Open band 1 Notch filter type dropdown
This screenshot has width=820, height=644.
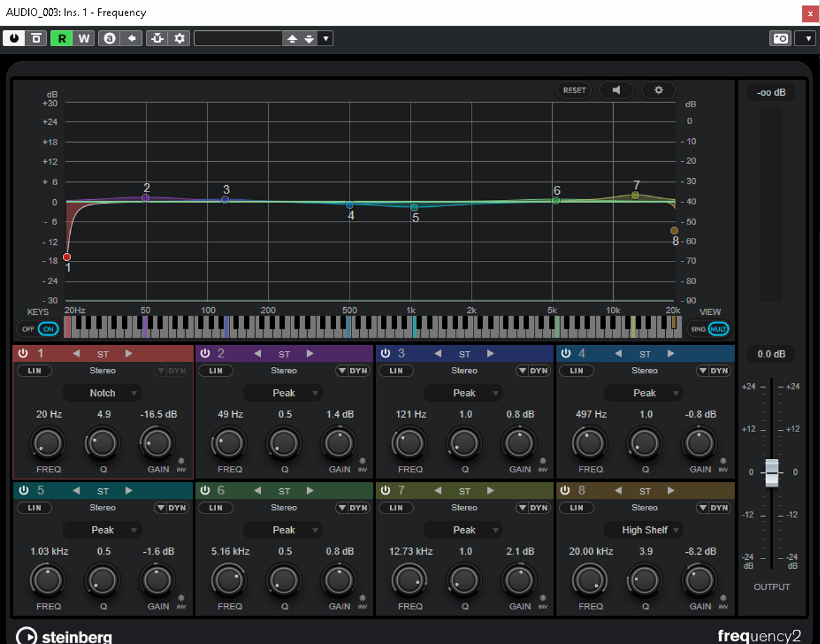tap(103, 393)
